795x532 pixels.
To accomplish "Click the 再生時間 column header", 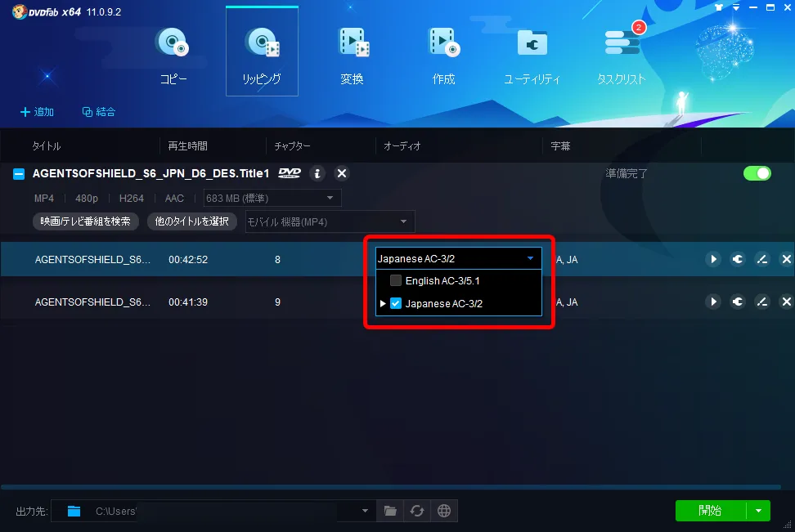I will pos(187,146).
